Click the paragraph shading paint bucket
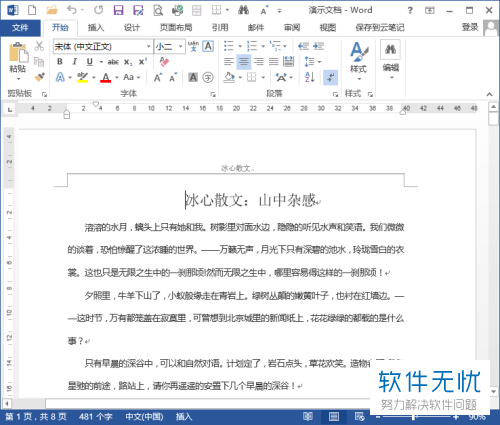The width and height of the screenshot is (500, 425). coord(229,78)
